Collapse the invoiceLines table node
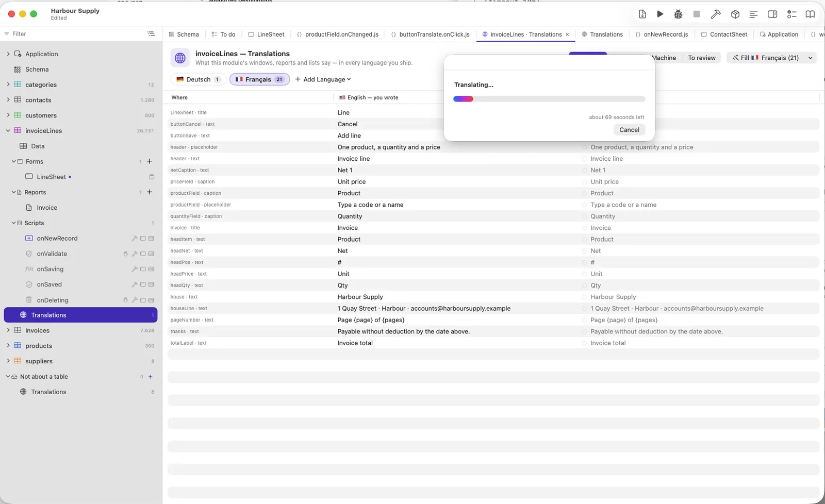 pyautogui.click(x=8, y=131)
